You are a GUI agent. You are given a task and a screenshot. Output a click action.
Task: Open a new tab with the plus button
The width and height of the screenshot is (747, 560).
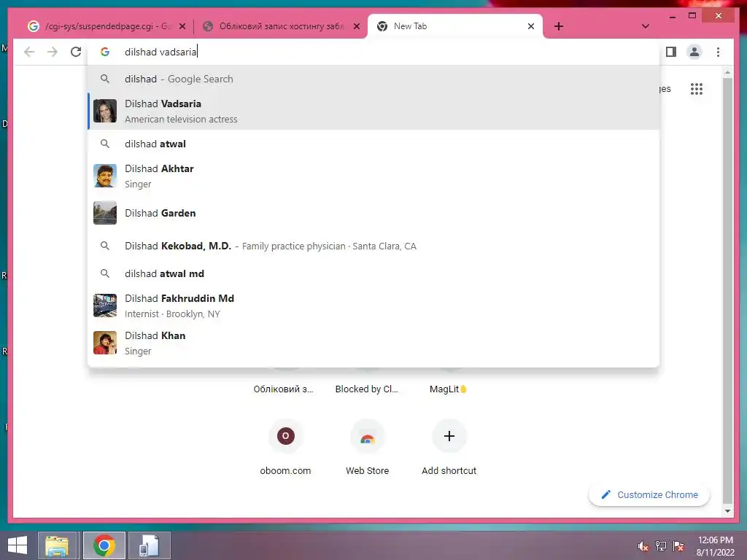[558, 26]
